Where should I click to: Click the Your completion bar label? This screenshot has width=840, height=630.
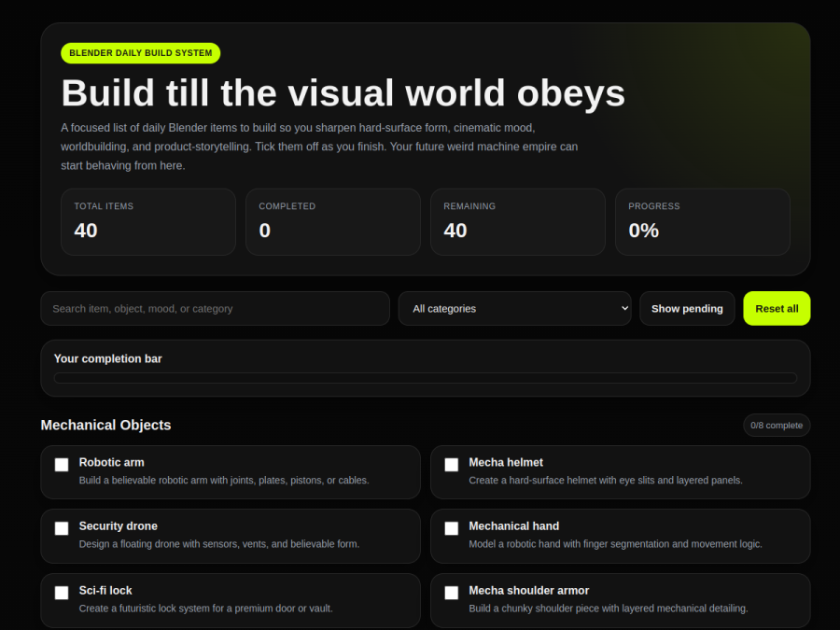107,359
